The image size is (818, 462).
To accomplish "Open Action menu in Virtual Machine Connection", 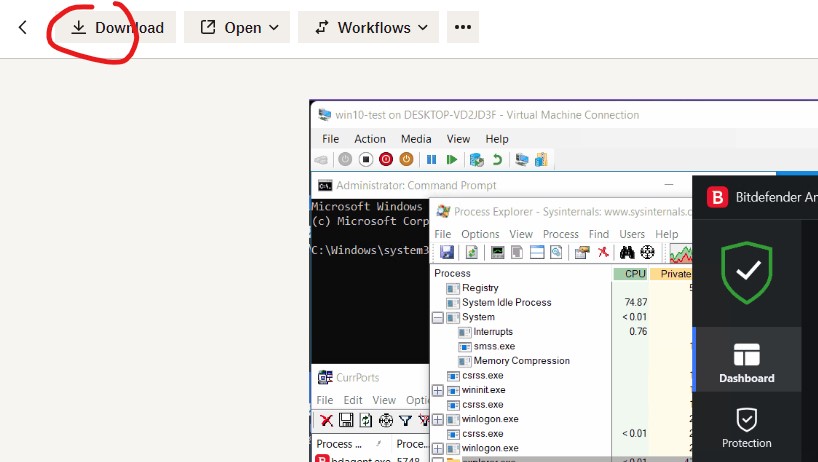I will tap(370, 139).
